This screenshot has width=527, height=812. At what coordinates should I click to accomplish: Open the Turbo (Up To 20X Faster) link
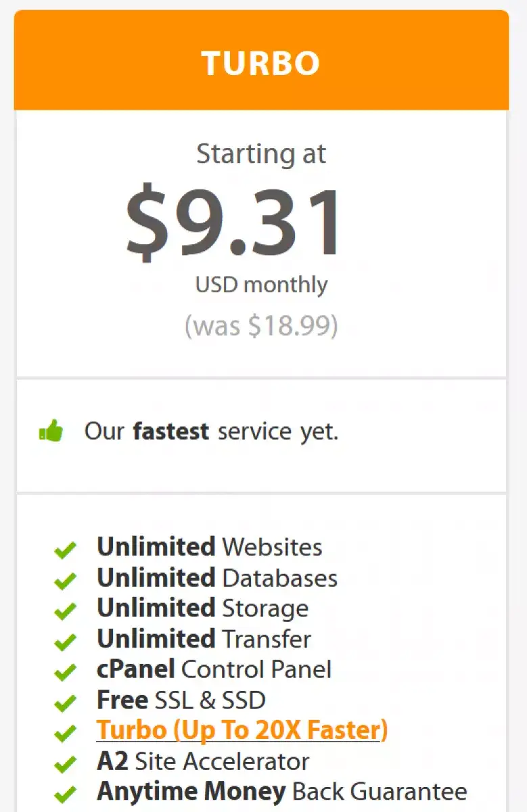(x=242, y=730)
